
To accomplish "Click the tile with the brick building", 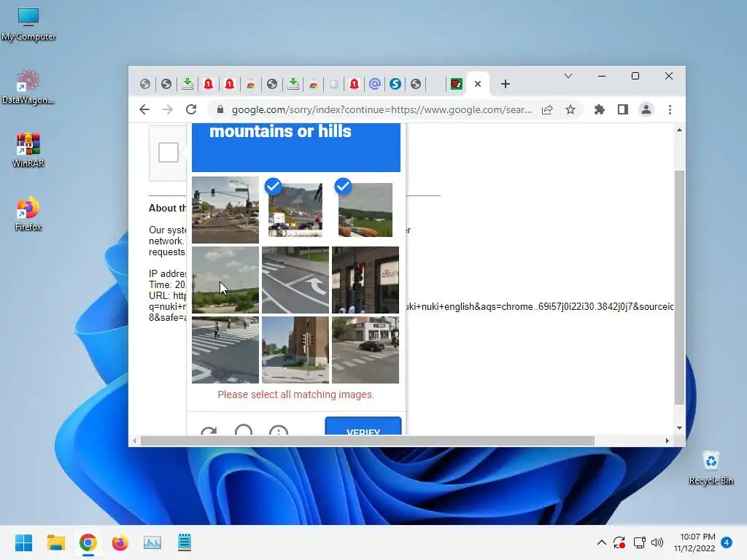I will 295,350.
